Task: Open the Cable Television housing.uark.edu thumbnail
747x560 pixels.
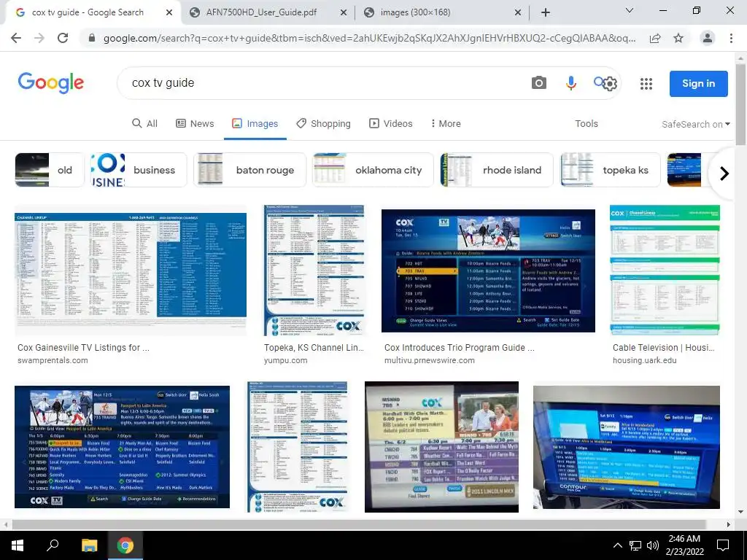Action: pos(665,271)
